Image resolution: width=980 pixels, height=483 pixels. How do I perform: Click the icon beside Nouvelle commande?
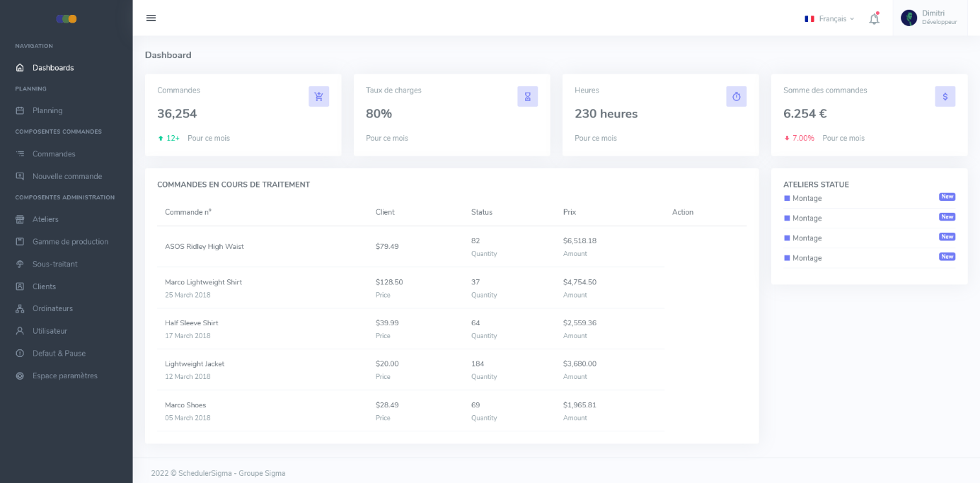tap(20, 176)
